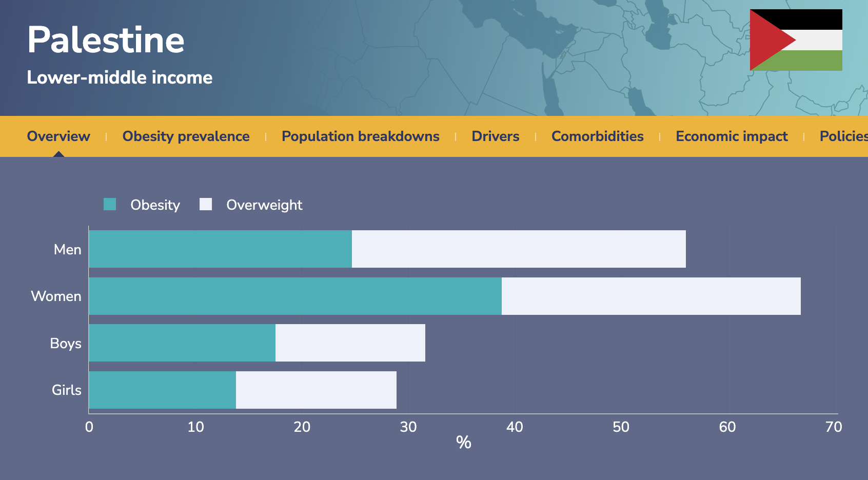Click the Men overweight bar segment
Viewport: 868px width, 480px height.
(518, 249)
